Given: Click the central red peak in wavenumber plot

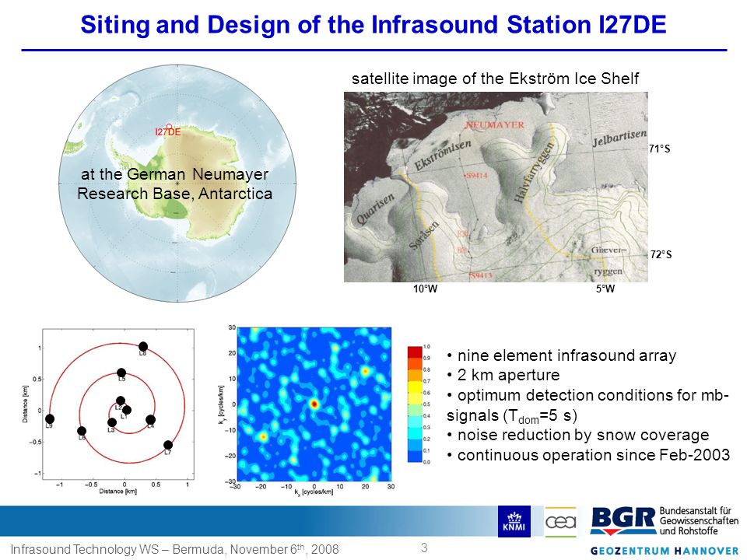Looking at the screenshot, I should point(314,404).
